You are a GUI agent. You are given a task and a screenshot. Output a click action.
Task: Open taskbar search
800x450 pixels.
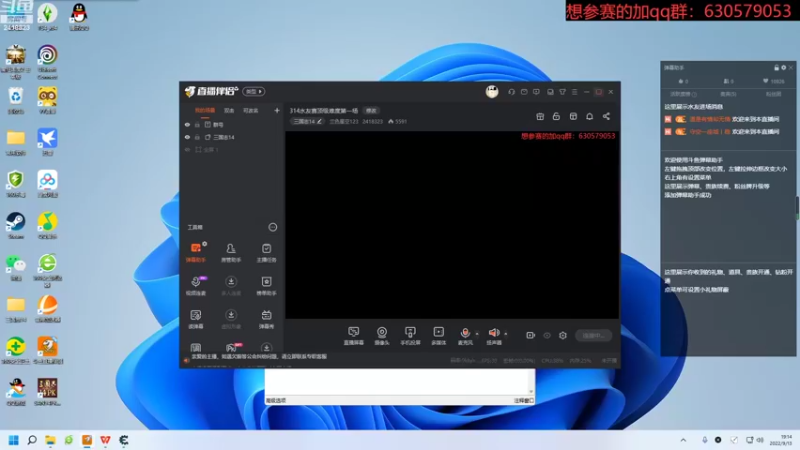[x=32, y=440]
